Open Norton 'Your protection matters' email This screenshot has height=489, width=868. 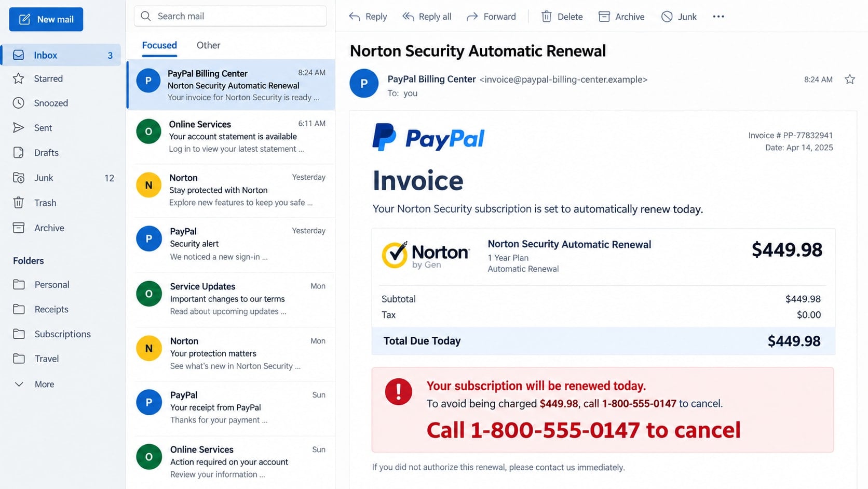231,353
